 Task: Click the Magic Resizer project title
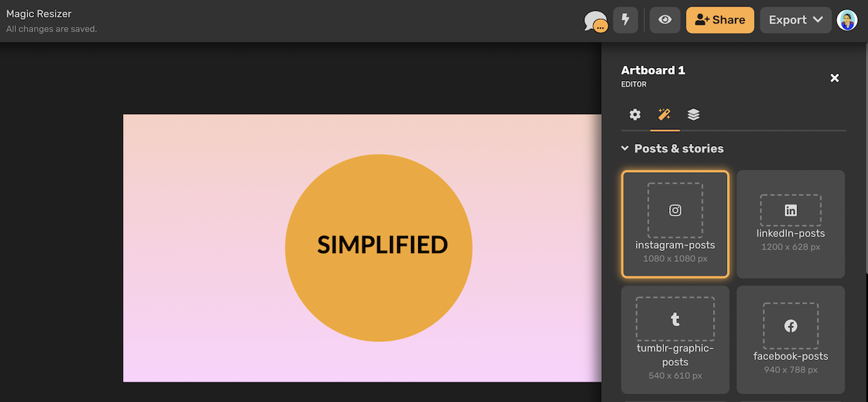tap(39, 14)
